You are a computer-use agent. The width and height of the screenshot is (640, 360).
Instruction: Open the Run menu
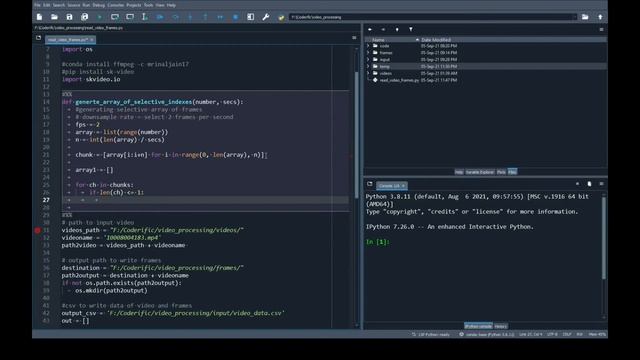86,5
